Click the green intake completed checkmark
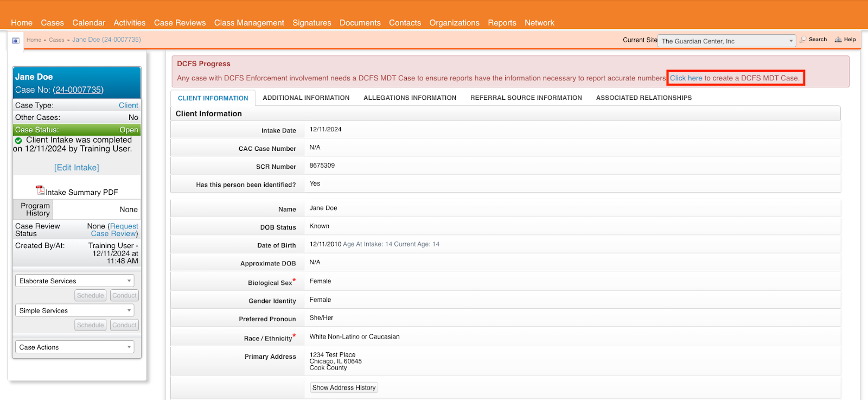868x400 pixels. (18, 141)
